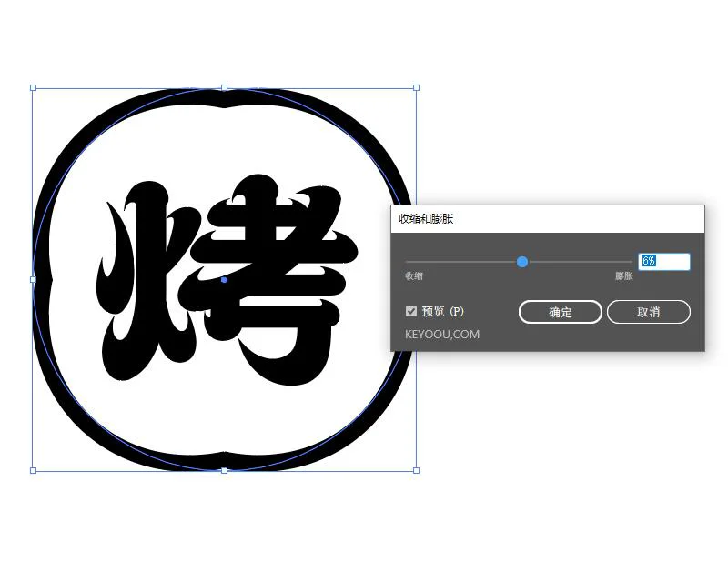
Task: Click the top-right bounding box handle
Action: pyautogui.click(x=416, y=87)
